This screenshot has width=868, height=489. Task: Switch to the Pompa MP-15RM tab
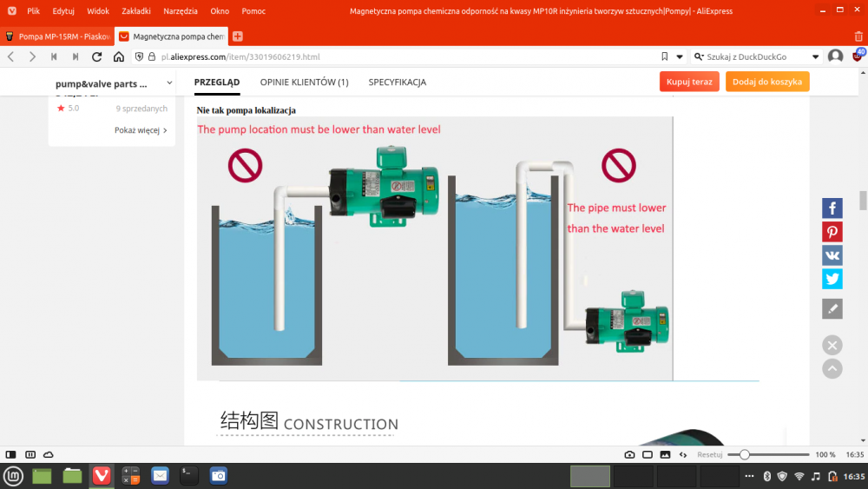pos(57,36)
